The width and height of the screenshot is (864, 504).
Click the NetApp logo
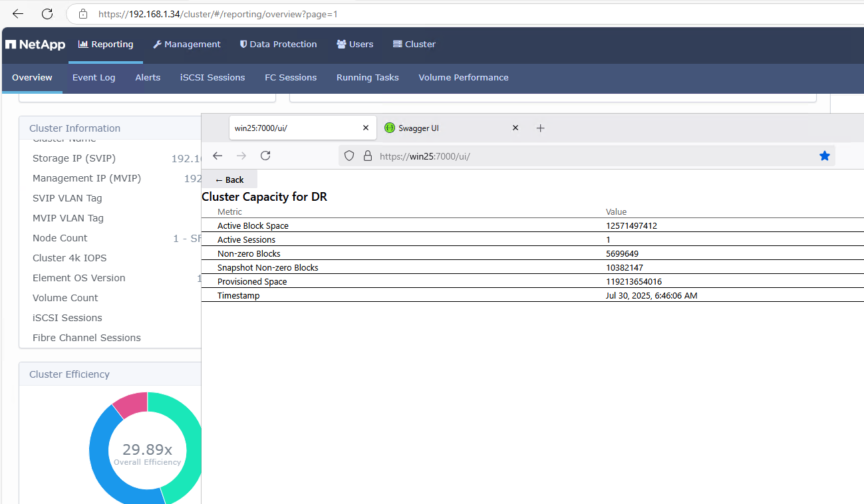(x=35, y=45)
